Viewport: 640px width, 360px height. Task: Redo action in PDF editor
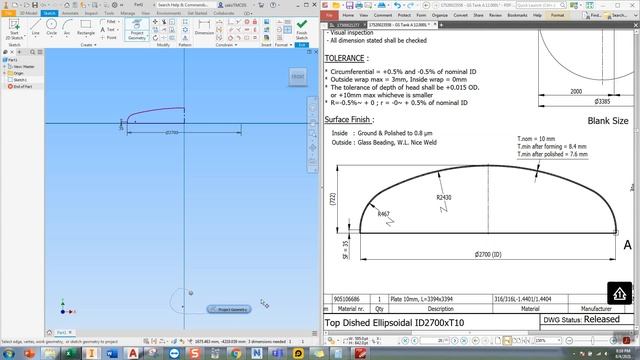coord(411,5)
